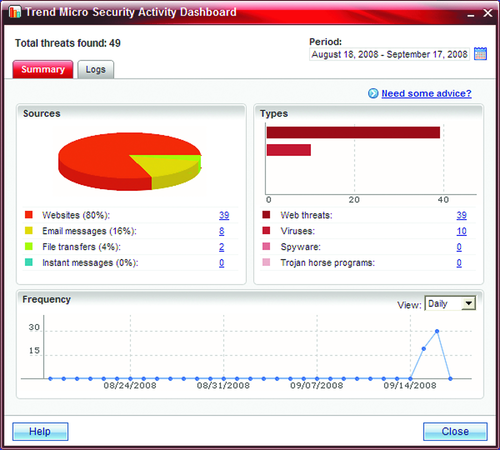Click the Close button
This screenshot has width=500, height=450.
pos(455,432)
